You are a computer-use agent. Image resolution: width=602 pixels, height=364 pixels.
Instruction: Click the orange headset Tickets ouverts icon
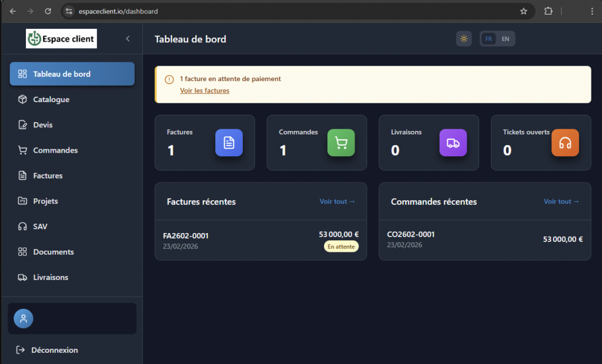pyautogui.click(x=565, y=143)
